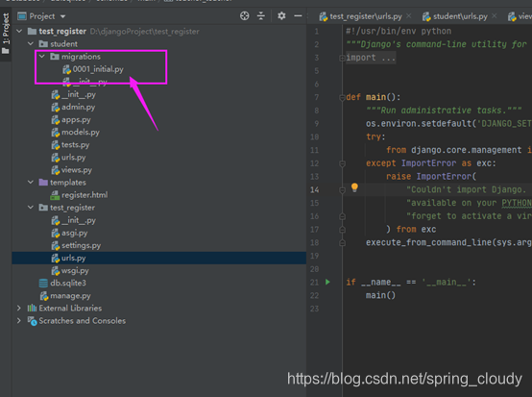Collapse def main() with fold marker
Screen dimensions: 532x397
(342, 98)
